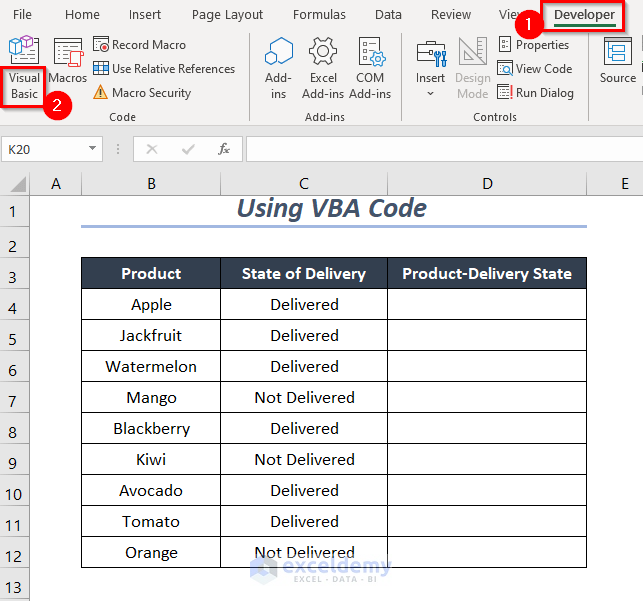
Task: Click 'Not Delivered' in the Kiwi row
Action: pos(304,459)
